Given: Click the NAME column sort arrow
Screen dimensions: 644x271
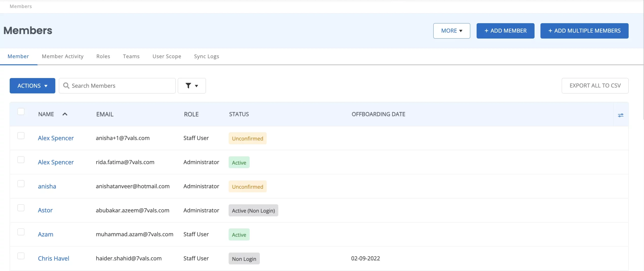Looking at the screenshot, I should (65, 114).
